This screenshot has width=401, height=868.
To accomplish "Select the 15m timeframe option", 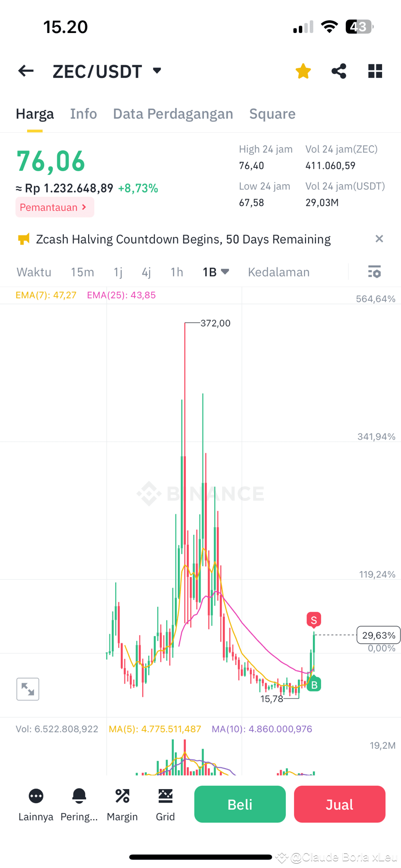I will (x=82, y=272).
